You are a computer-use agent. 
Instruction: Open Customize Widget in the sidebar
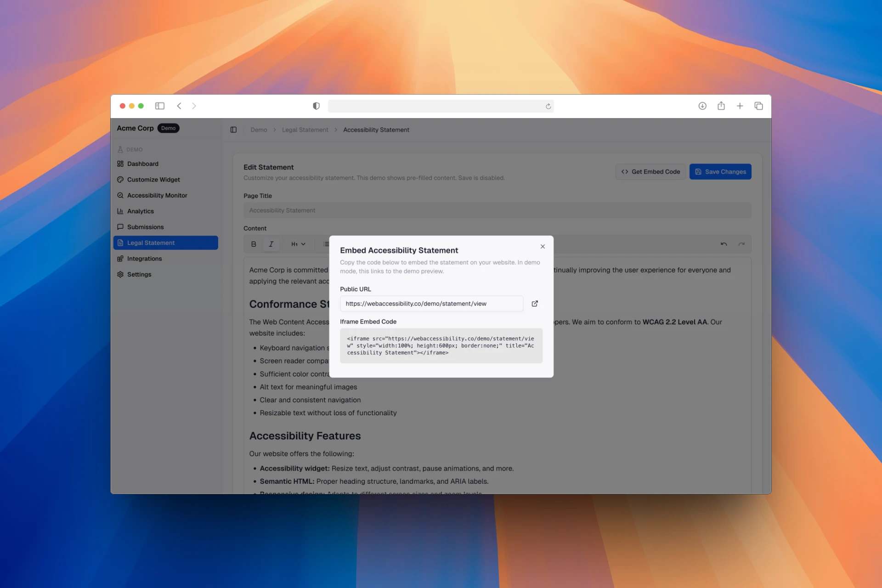pos(165,180)
